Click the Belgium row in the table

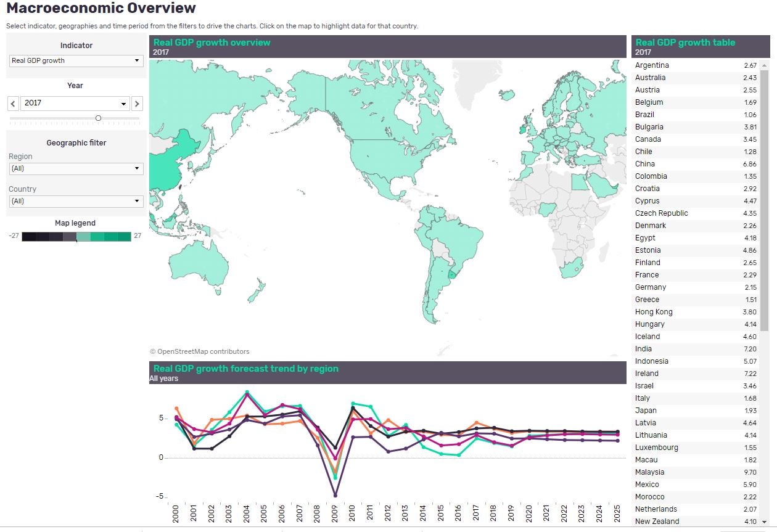pyautogui.click(x=696, y=102)
